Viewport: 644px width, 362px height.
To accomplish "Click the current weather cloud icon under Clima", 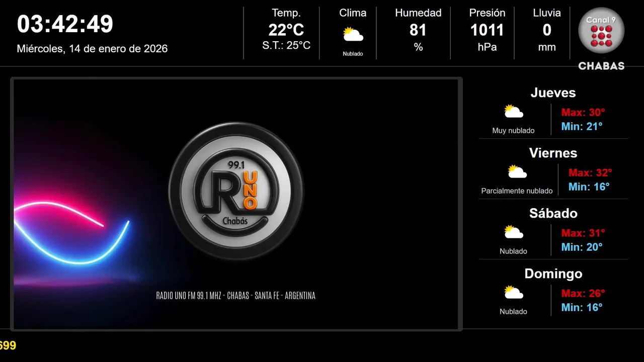I will pyautogui.click(x=353, y=35).
